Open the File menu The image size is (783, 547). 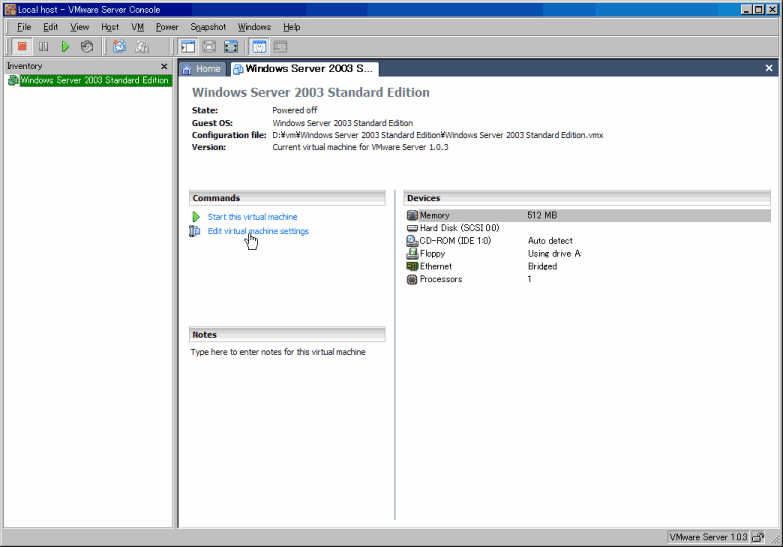24,27
